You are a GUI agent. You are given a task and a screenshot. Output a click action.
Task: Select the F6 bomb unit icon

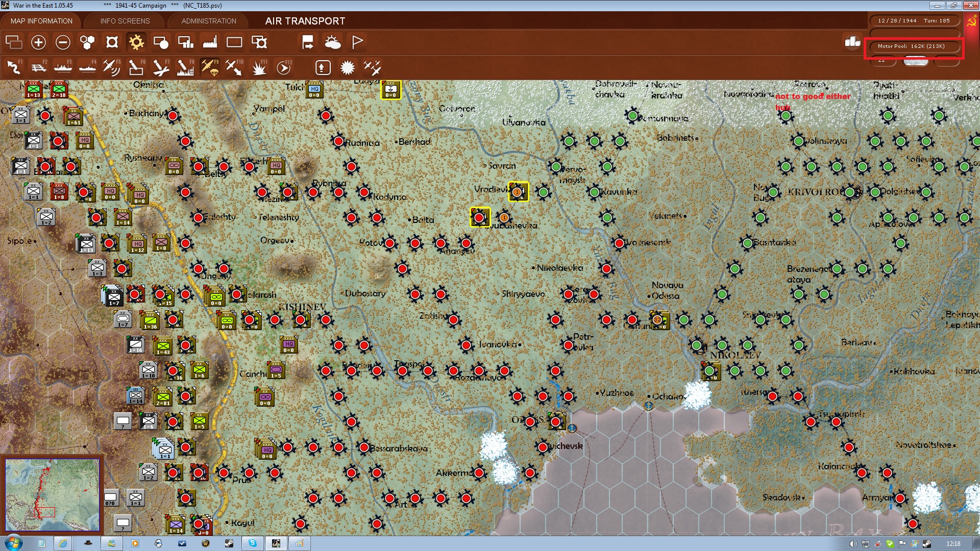[136, 67]
